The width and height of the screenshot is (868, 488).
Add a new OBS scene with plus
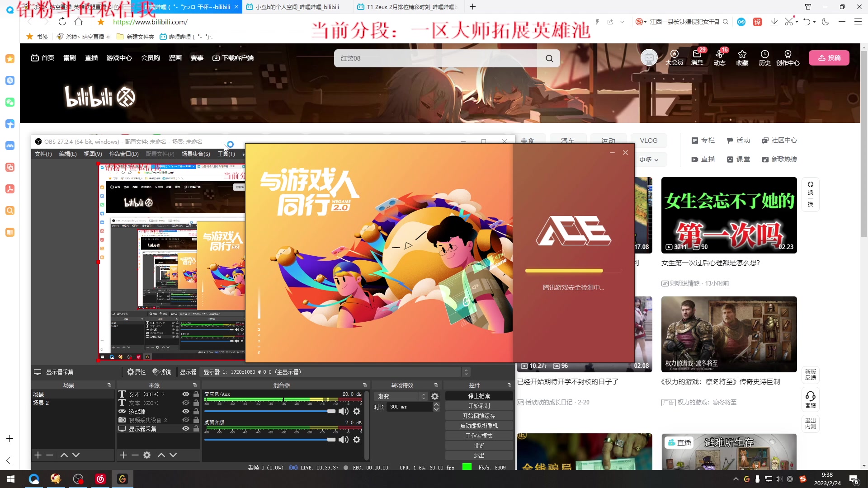click(x=38, y=455)
